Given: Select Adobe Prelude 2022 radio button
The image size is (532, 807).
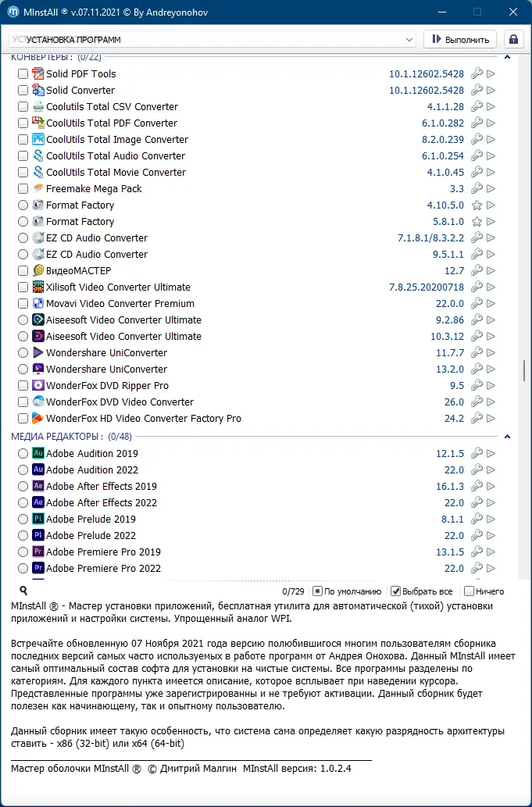Looking at the screenshot, I should (23, 535).
